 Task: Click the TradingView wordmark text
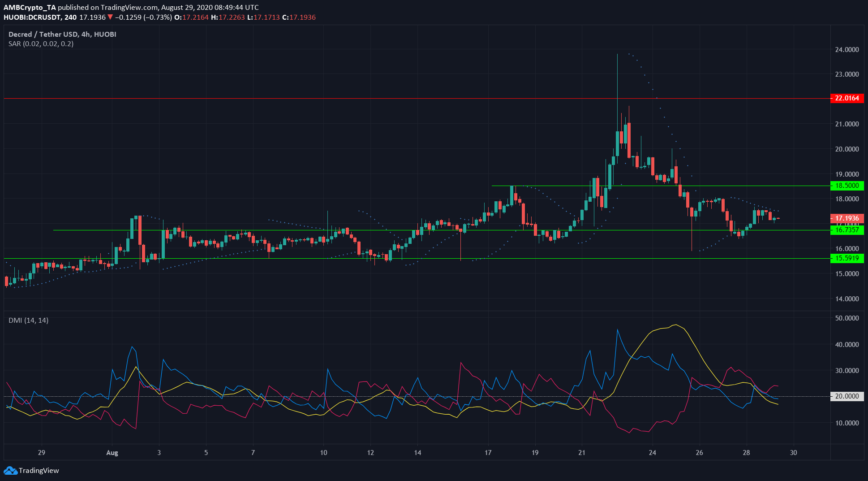tap(39, 471)
